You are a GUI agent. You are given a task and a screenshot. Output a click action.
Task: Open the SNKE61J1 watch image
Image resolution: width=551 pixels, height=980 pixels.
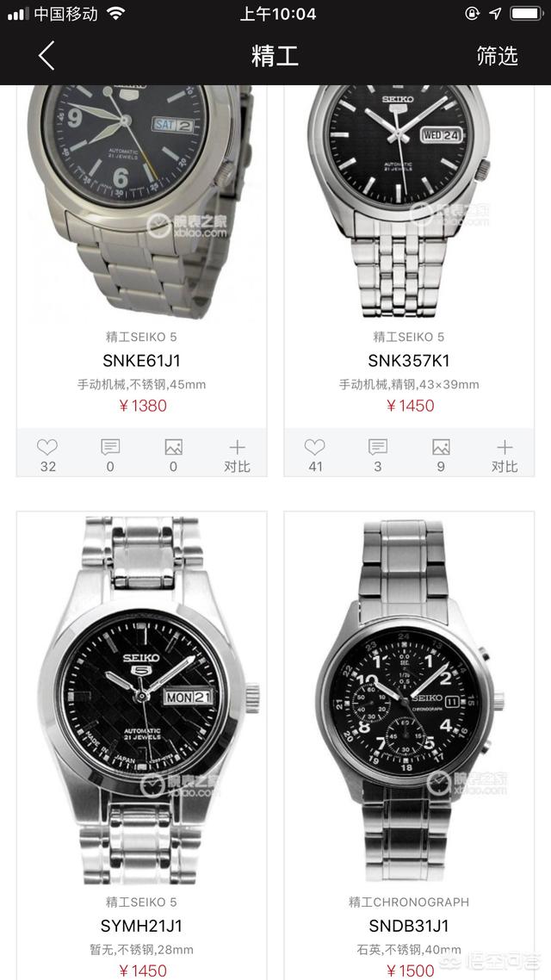(141, 202)
